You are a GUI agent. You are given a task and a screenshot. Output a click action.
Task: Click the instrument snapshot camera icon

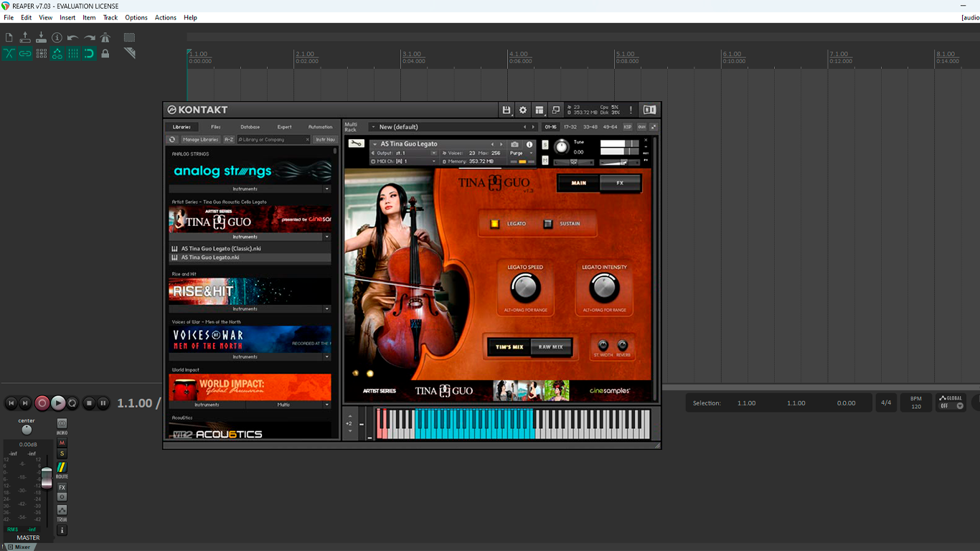(x=514, y=144)
